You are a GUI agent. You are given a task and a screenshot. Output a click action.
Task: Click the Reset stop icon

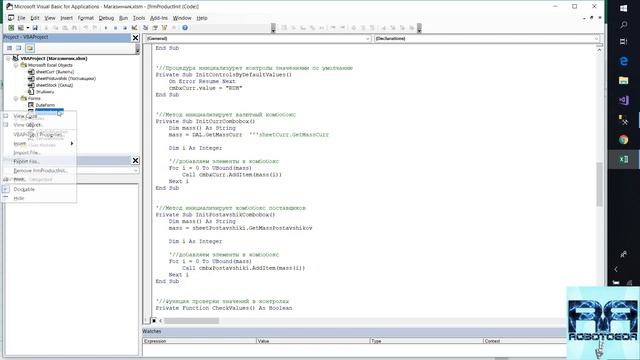pyautogui.click(x=125, y=28)
